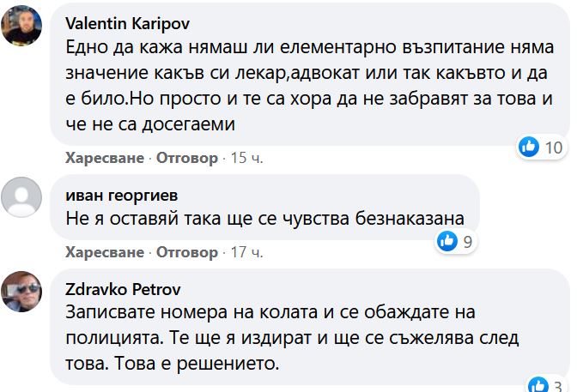Open иван георгиев's default grey avatar

[21, 197]
